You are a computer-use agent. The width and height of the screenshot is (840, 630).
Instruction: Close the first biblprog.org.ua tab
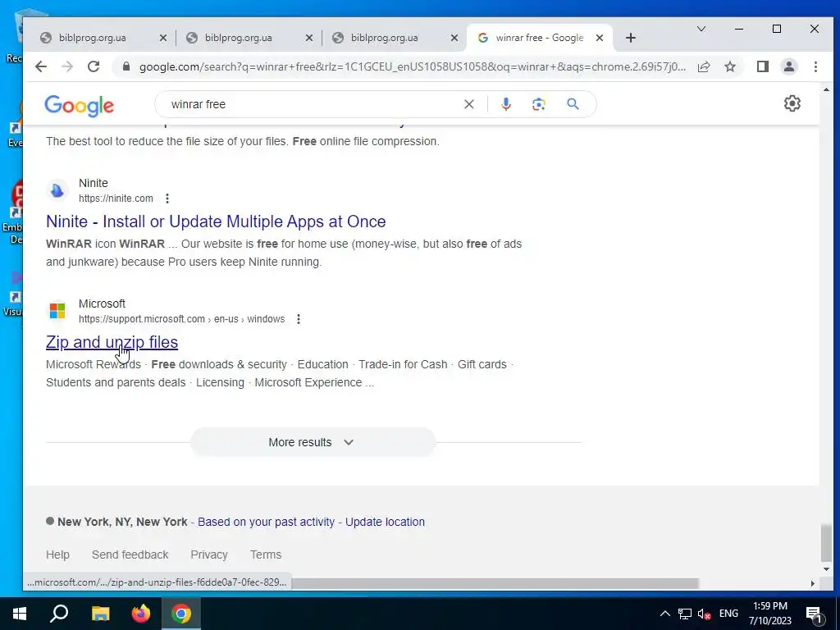163,38
